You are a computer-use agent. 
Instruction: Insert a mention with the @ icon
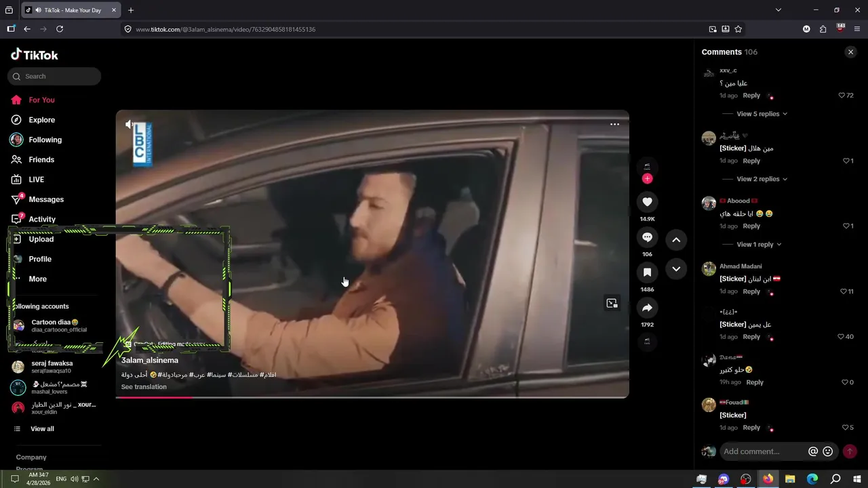(813, 451)
